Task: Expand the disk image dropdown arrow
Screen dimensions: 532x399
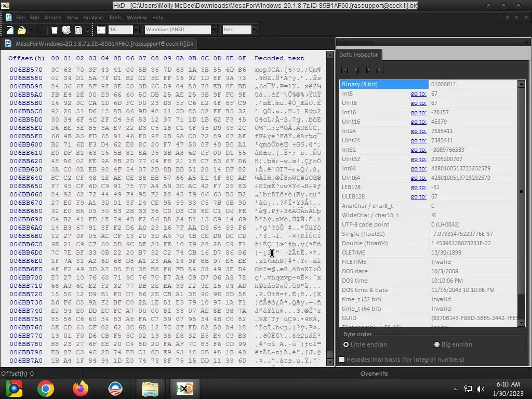Action: coord(87,30)
